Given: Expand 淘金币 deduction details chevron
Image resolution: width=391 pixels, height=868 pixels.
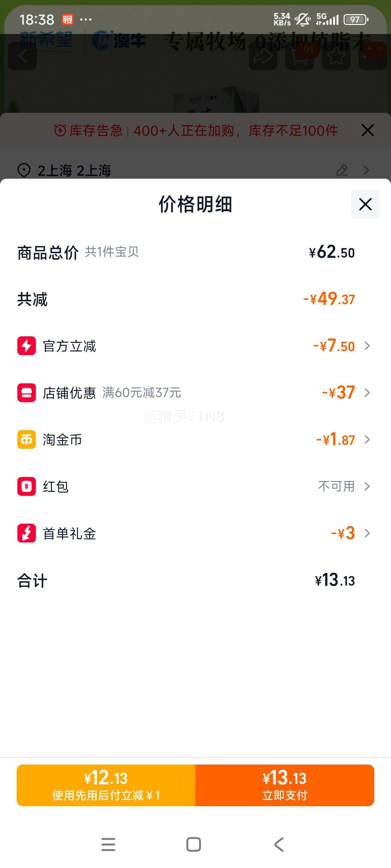Looking at the screenshot, I should click(x=367, y=439).
